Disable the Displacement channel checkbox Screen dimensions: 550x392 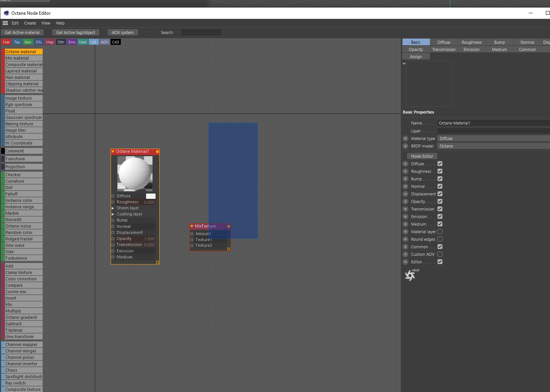(440, 194)
